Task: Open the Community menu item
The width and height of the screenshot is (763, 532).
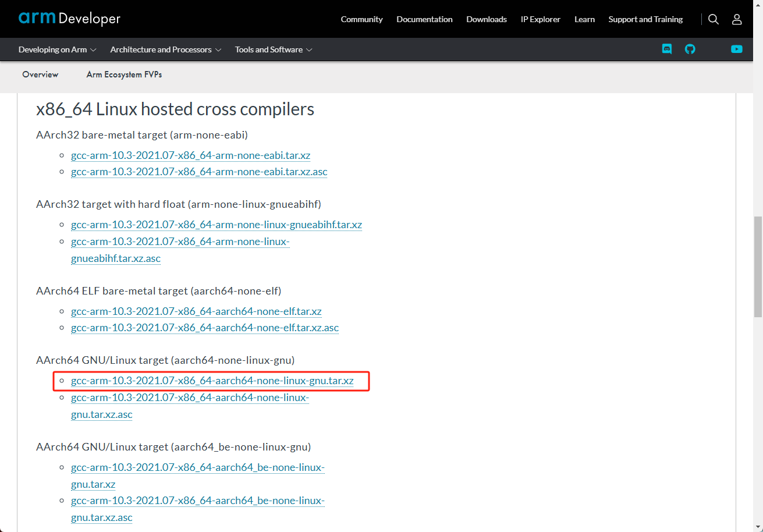Action: pos(361,19)
